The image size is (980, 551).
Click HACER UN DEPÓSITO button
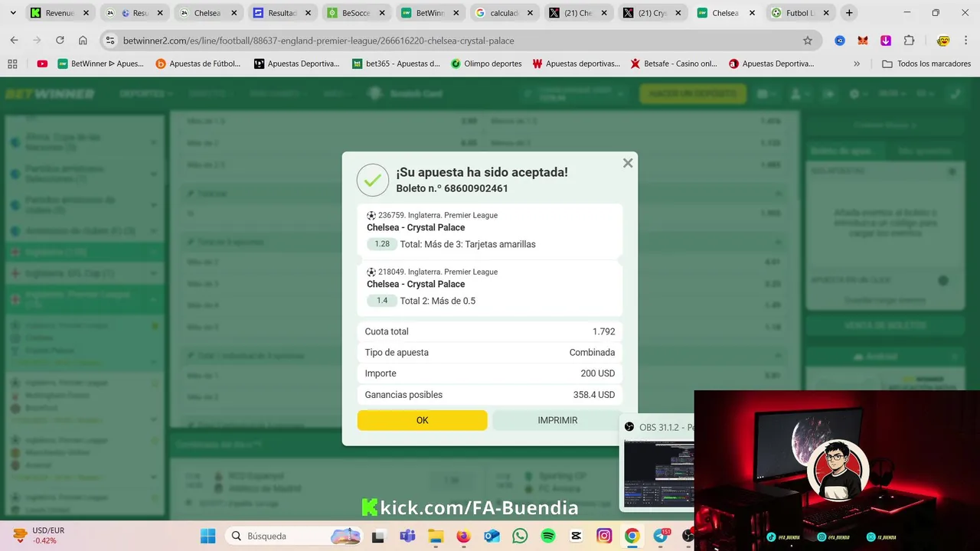(693, 93)
